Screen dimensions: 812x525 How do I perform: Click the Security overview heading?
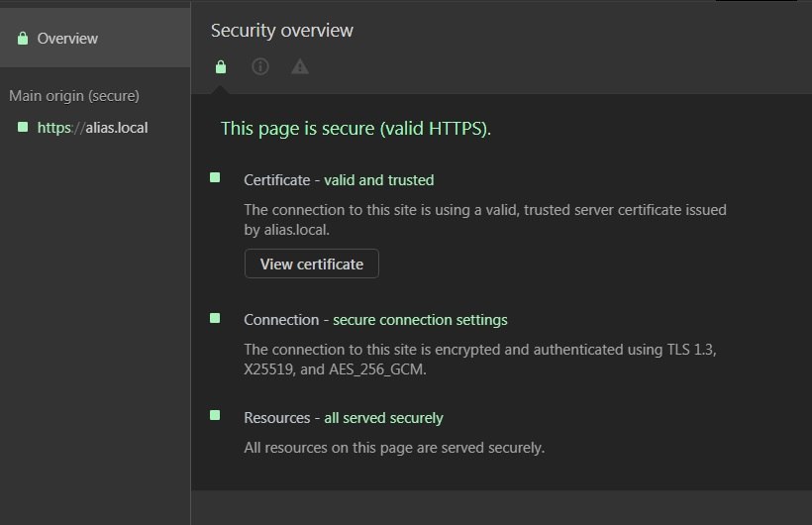point(281,30)
